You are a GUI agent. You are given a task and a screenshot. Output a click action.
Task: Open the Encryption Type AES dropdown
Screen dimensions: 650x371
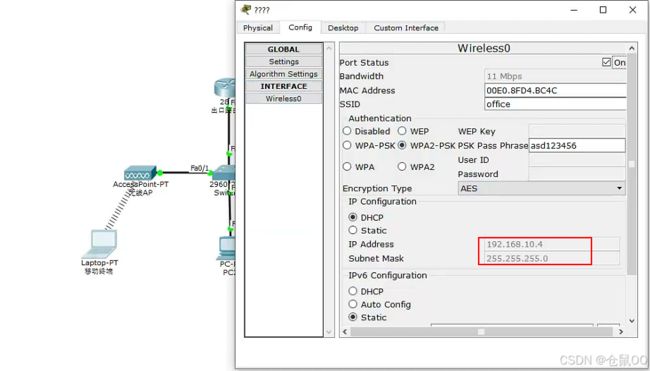tap(541, 188)
